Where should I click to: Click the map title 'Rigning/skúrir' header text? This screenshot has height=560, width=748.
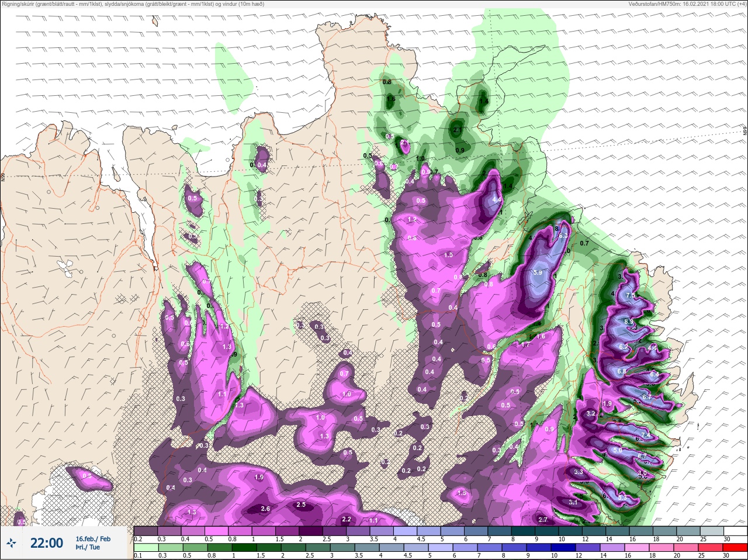tap(18, 4)
